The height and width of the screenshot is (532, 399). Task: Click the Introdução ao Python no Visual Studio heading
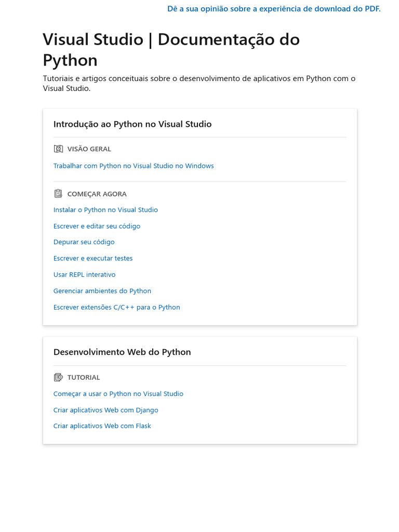click(x=132, y=124)
